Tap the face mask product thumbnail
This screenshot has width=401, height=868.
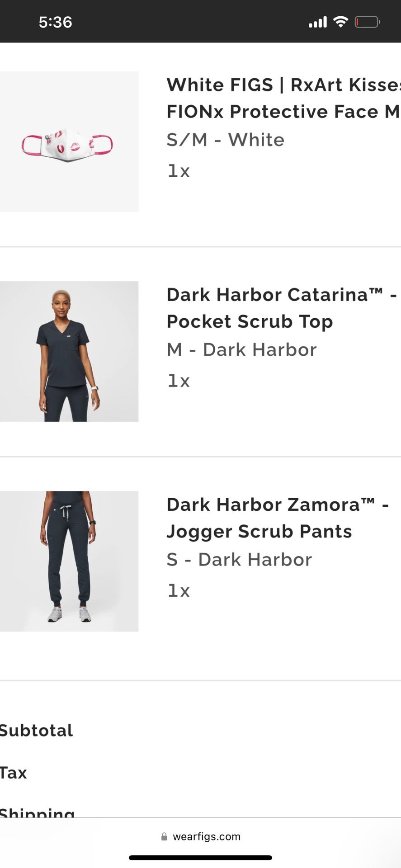(69, 142)
